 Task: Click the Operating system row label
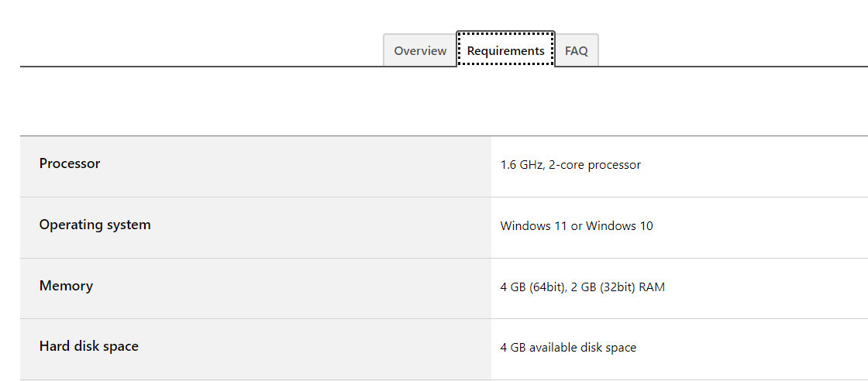coord(95,225)
